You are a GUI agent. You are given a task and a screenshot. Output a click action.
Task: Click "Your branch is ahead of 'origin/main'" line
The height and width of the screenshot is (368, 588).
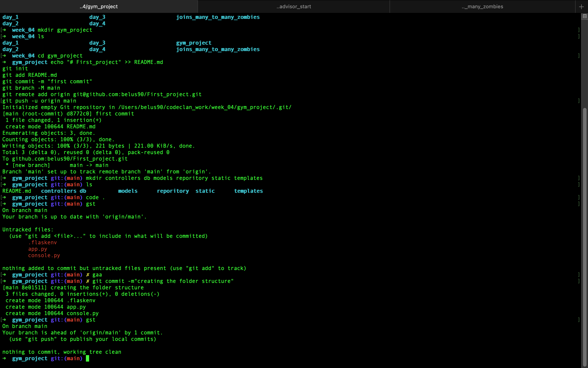(83, 333)
